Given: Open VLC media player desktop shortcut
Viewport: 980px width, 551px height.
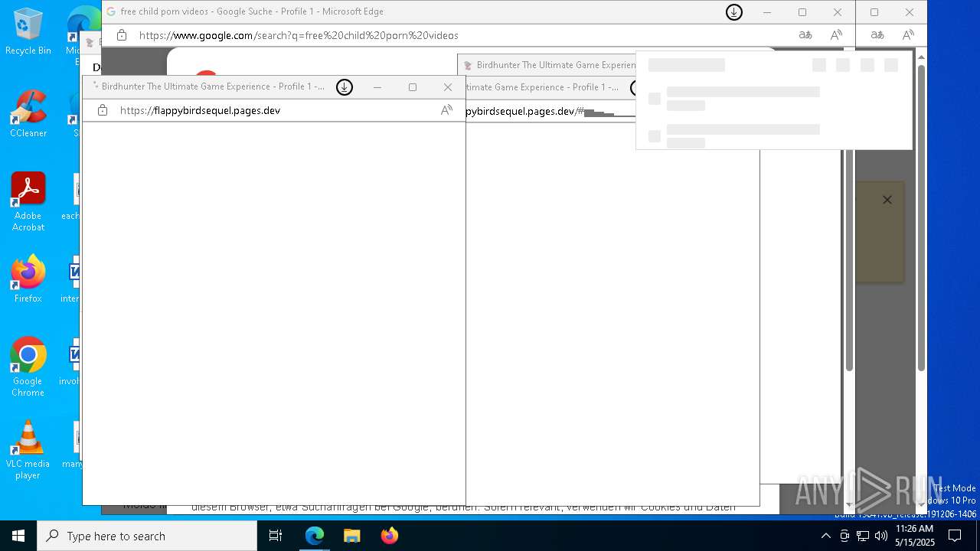Looking at the screenshot, I should tap(28, 450).
